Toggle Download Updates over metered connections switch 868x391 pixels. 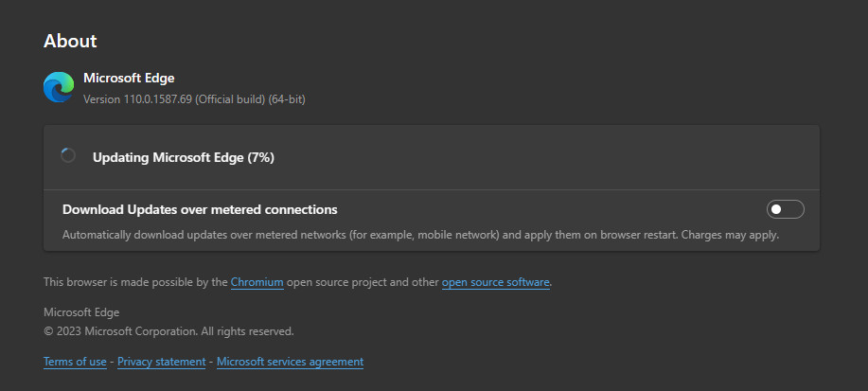tap(785, 209)
